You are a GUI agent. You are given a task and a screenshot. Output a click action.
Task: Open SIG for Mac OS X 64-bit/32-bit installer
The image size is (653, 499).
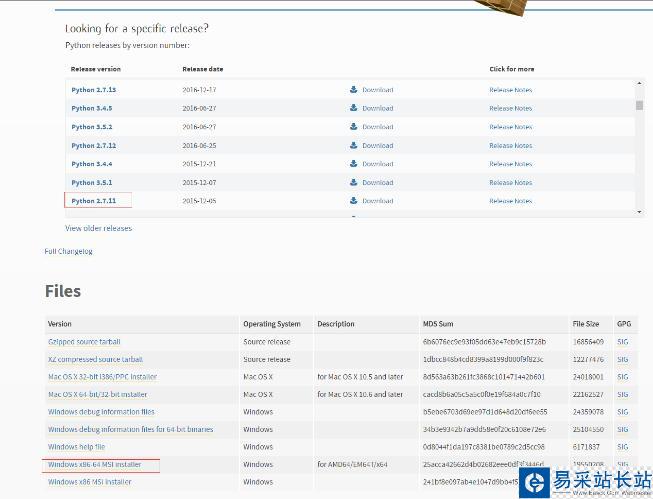[x=623, y=394]
